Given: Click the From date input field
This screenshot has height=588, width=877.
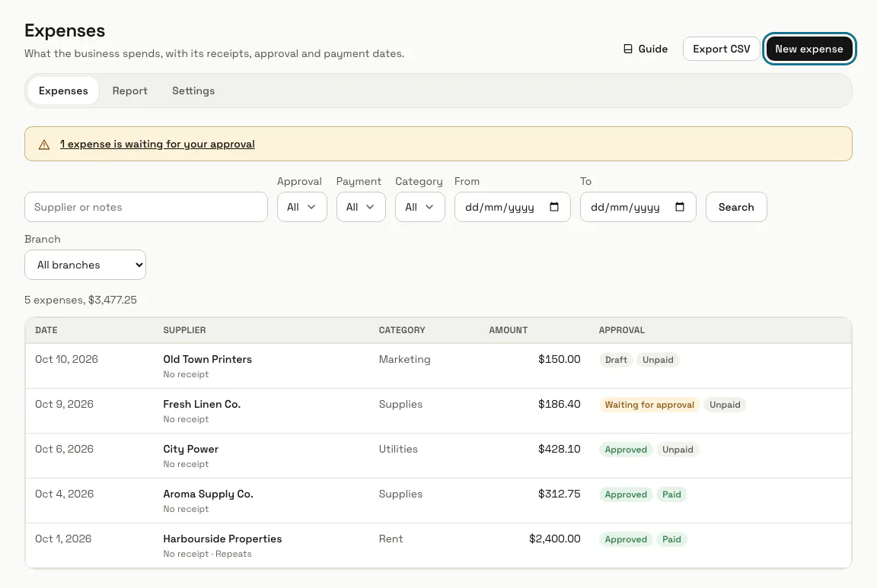Looking at the screenshot, I should 512,207.
